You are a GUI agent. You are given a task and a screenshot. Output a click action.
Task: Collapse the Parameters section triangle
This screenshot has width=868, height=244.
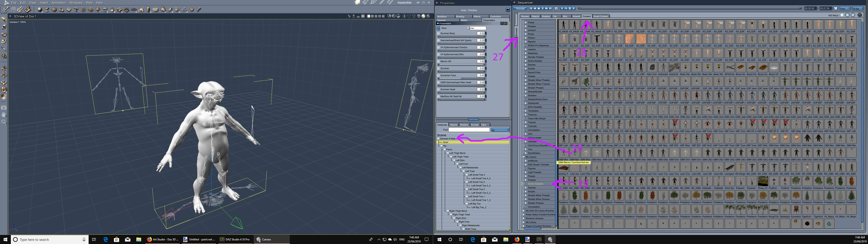[x=438, y=23]
